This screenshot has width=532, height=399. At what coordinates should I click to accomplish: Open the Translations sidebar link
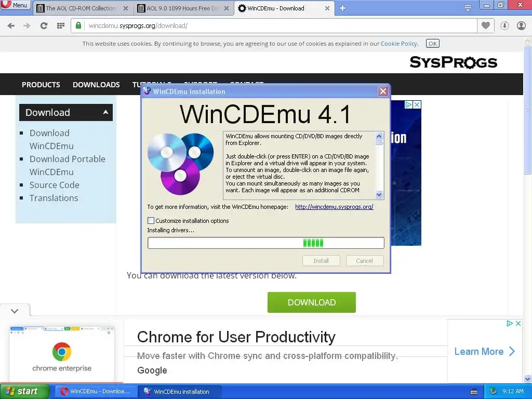click(x=54, y=198)
